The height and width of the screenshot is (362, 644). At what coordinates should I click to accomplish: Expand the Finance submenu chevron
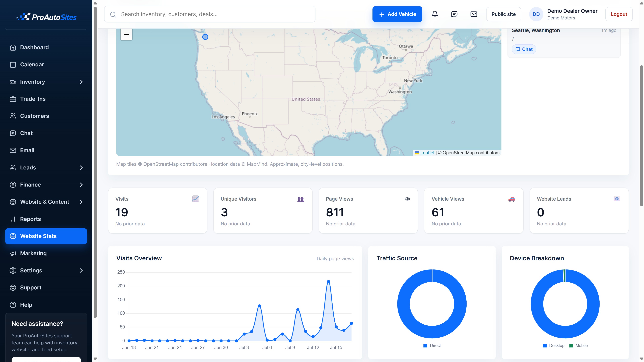(x=81, y=185)
